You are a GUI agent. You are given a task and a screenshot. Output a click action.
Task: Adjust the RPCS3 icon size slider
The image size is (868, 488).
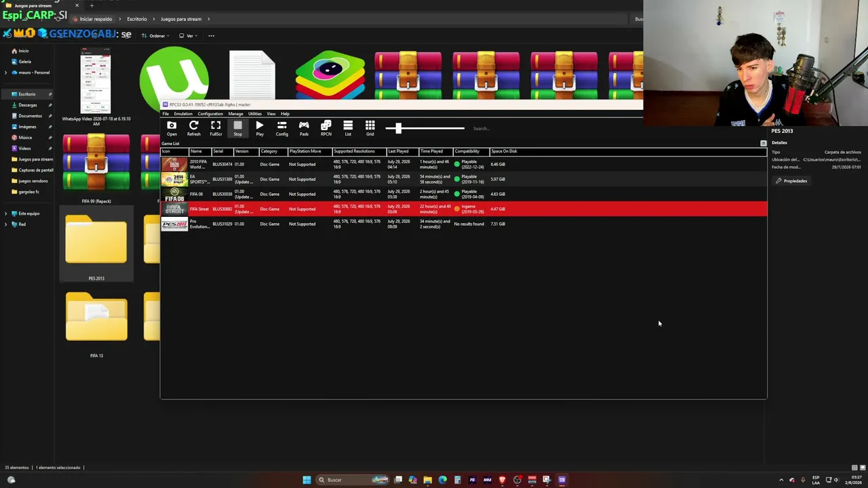pos(425,128)
